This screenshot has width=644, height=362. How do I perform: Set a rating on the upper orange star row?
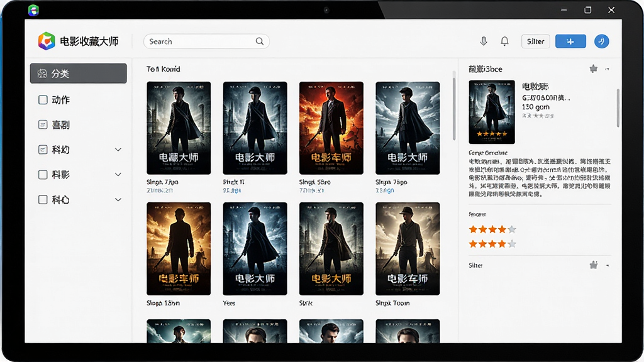point(492,229)
